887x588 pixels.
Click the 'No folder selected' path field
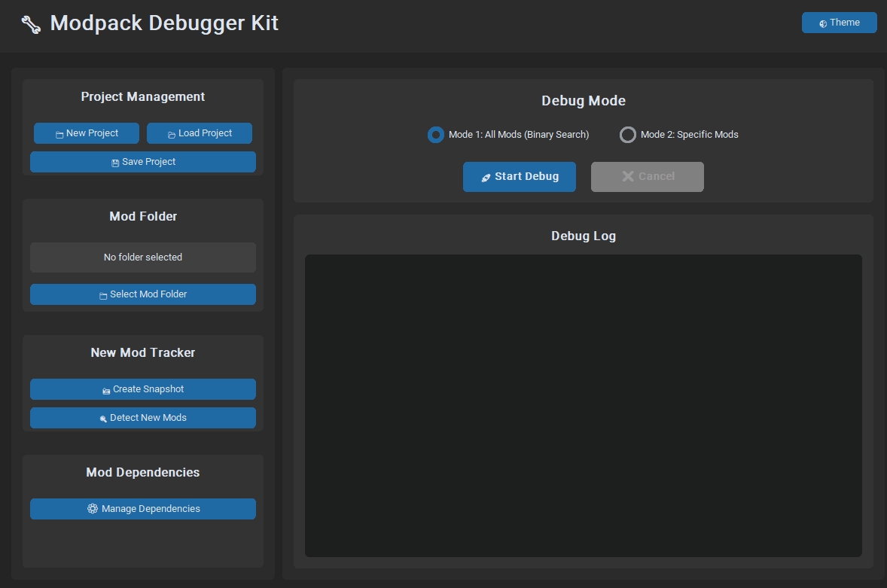pyautogui.click(x=143, y=257)
